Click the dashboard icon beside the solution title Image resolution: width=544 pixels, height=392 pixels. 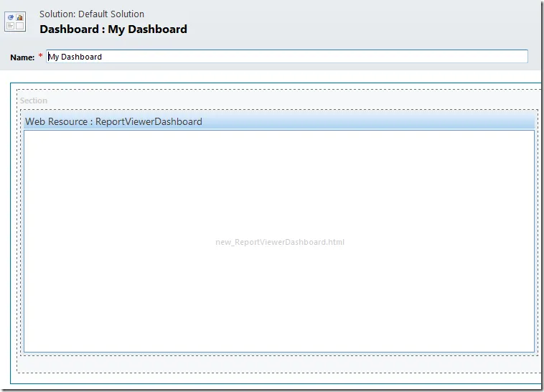15,22
